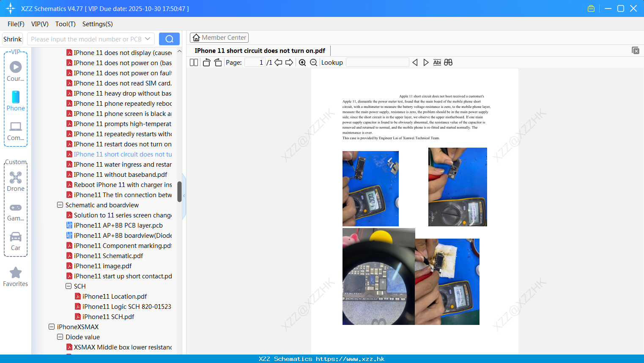Open IPhone 11 does not read SIM card

click(123, 83)
